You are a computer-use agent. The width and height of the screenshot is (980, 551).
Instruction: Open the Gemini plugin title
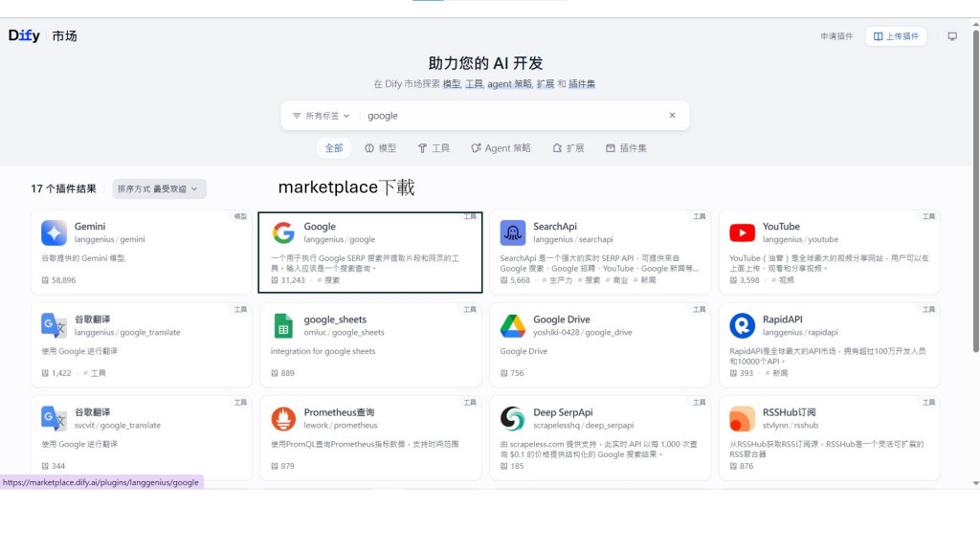90,226
